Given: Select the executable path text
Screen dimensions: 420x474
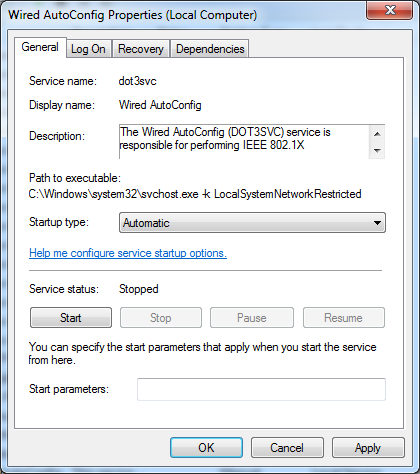Looking at the screenshot, I should (195, 194).
